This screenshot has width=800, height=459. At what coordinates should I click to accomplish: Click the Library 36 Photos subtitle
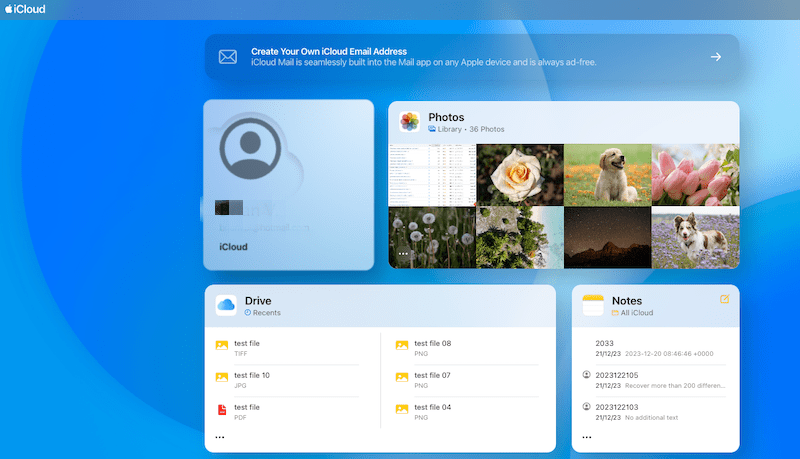[466, 130]
